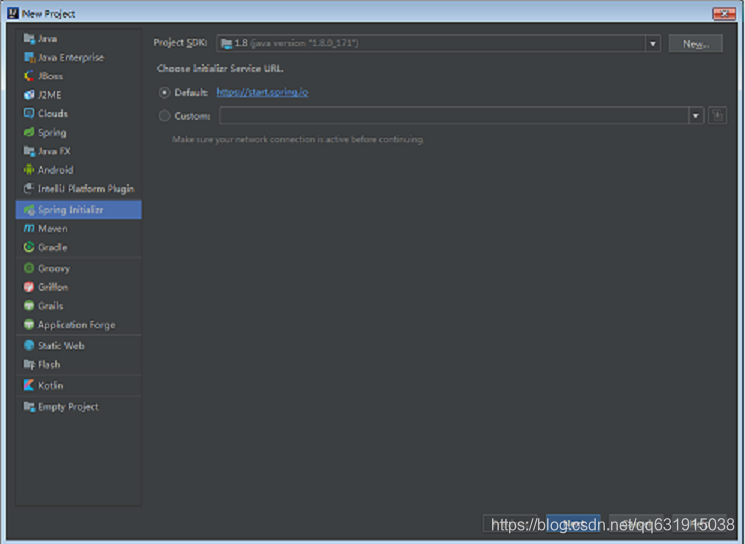Viewport: 745px width, 544px height.
Task: Select the J2ME cube icon
Action: 29,95
